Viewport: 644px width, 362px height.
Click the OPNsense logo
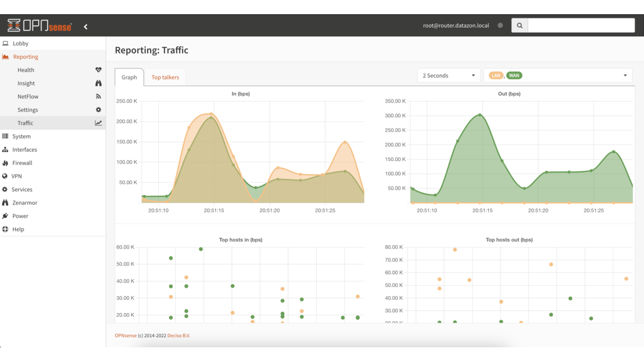[38, 25]
